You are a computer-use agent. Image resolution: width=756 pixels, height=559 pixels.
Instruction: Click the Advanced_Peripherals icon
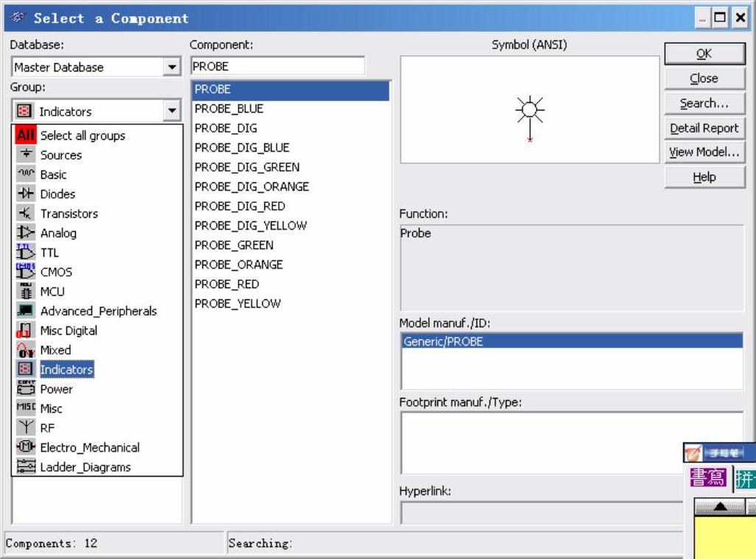(26, 310)
